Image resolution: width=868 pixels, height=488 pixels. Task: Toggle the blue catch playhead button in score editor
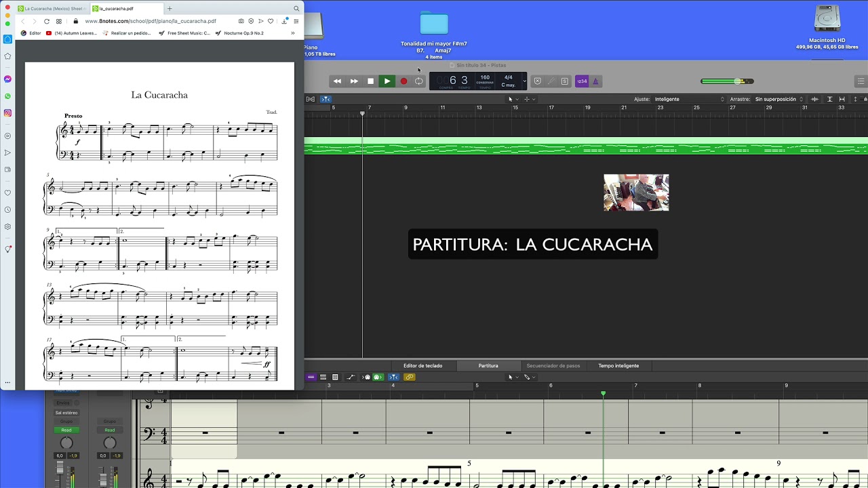pos(393,378)
